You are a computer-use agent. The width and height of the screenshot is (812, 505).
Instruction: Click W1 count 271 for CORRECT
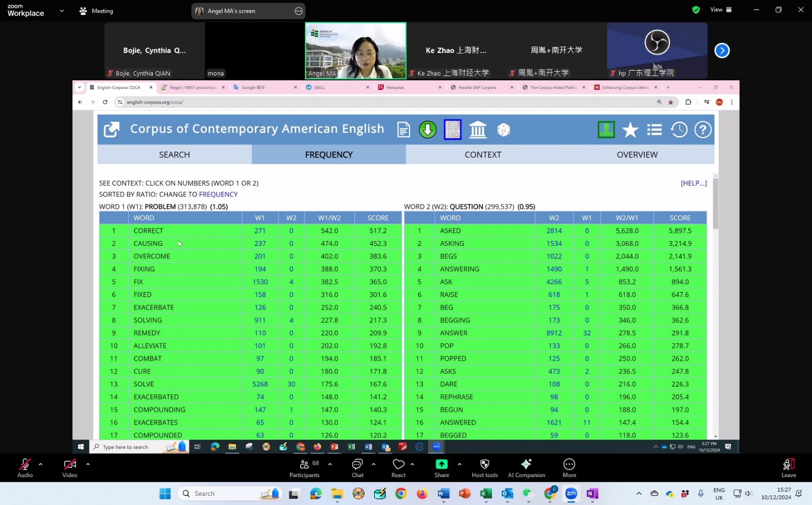click(x=260, y=231)
